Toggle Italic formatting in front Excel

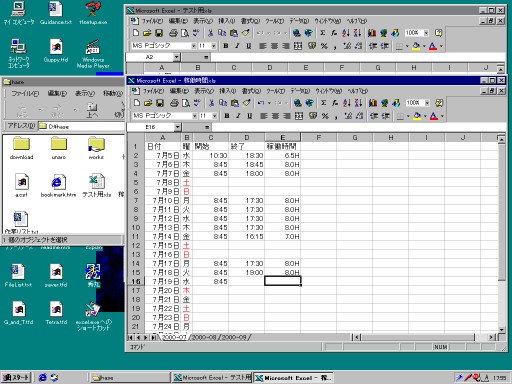[238, 116]
